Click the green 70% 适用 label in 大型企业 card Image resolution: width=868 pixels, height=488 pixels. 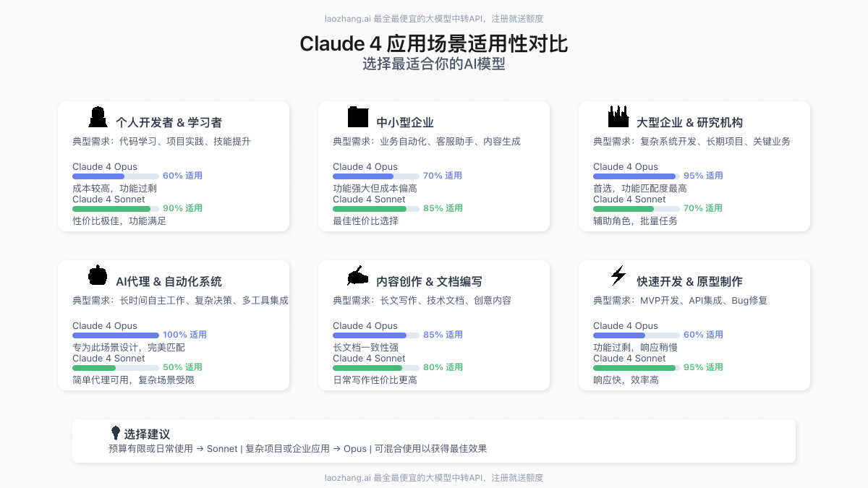[x=703, y=208]
